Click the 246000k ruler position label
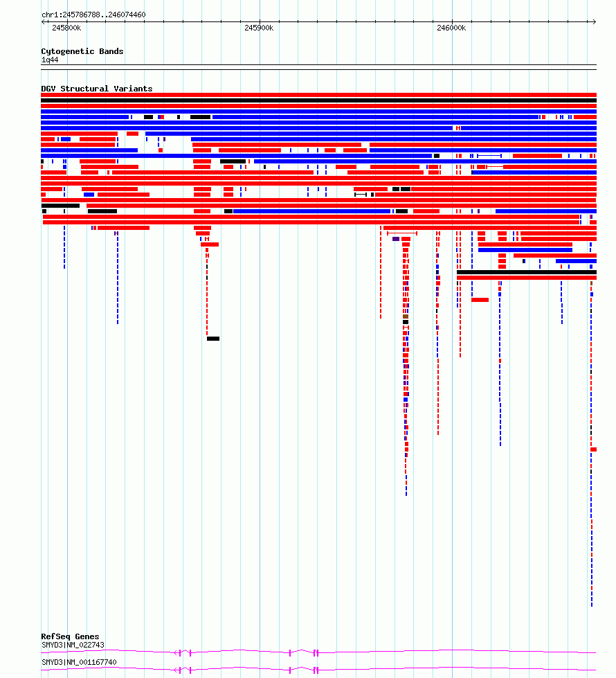Image resolution: width=616 pixels, height=678 pixels. click(x=451, y=28)
